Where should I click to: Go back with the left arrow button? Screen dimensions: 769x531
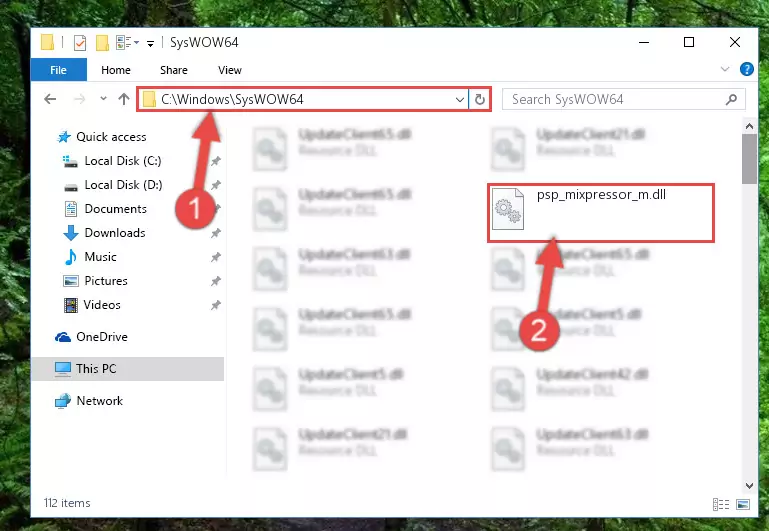click(x=50, y=100)
